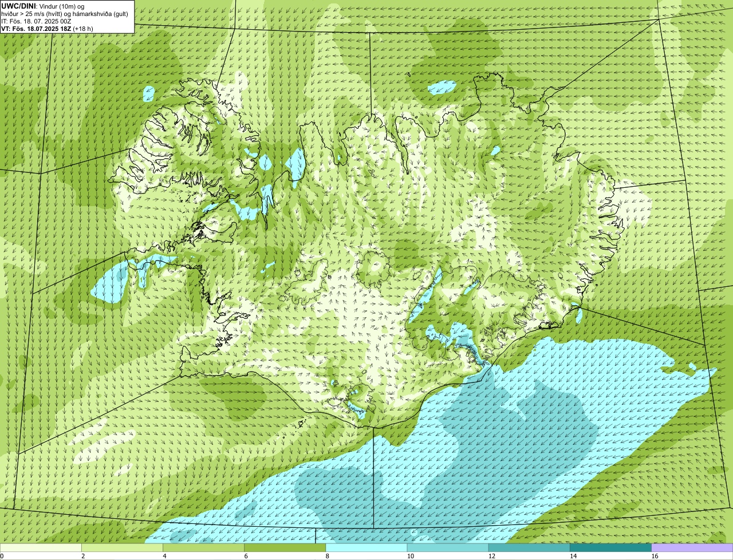Click the lavender legend swatch above 16 m/s
This screenshot has width=733, height=560.
692,548
